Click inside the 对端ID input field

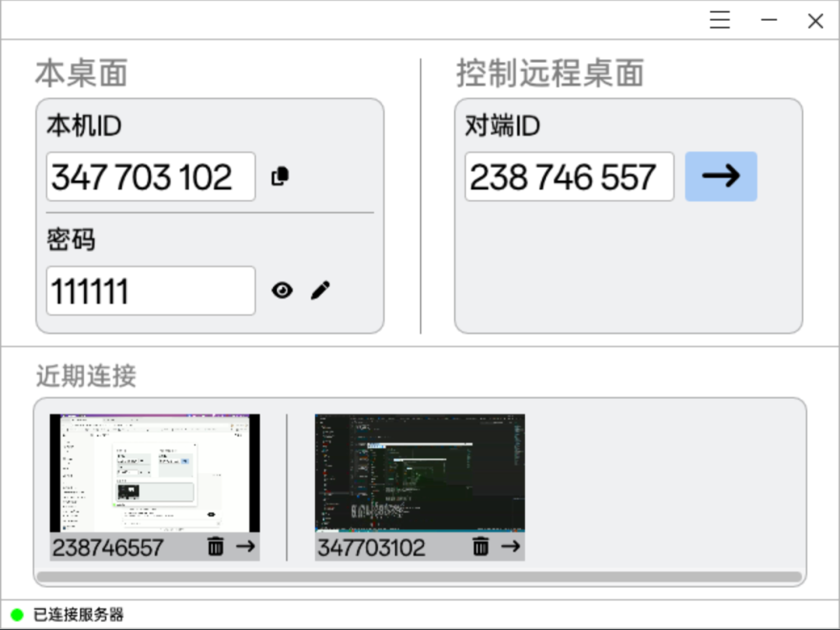[569, 177]
